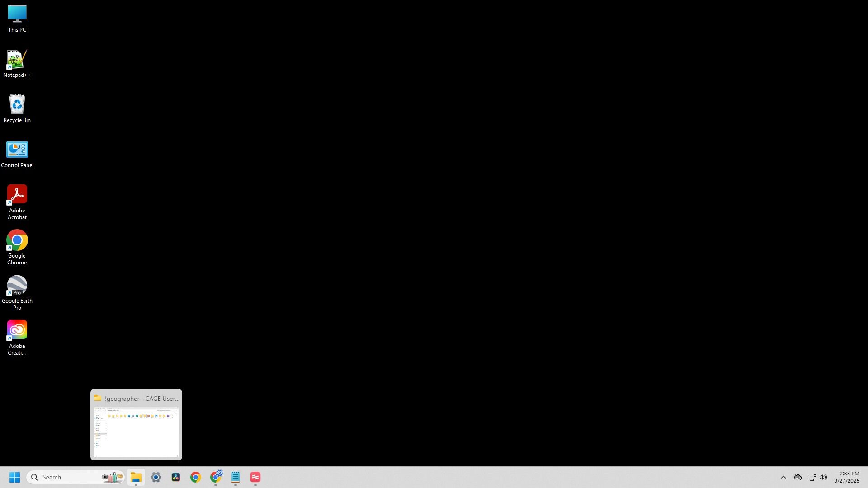Open the Windows Start menu

(x=14, y=477)
